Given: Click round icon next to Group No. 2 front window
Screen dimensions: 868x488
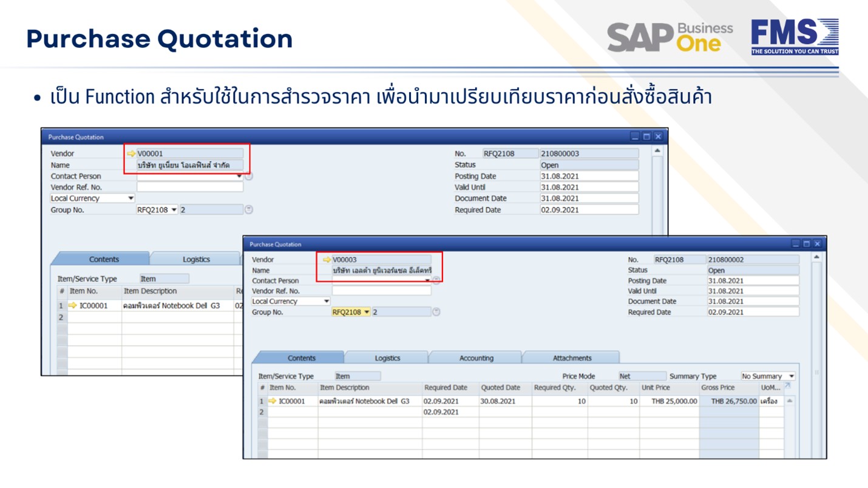Looking at the screenshot, I should click(x=436, y=312).
